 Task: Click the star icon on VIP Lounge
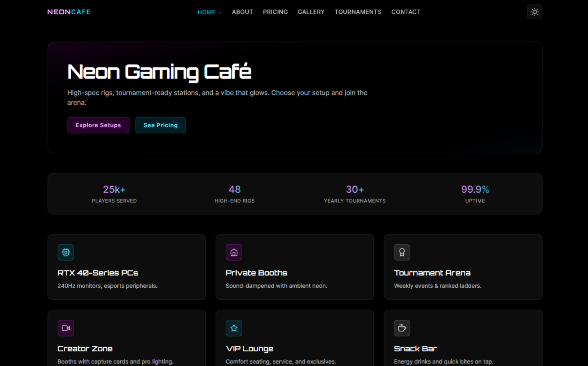(x=234, y=328)
